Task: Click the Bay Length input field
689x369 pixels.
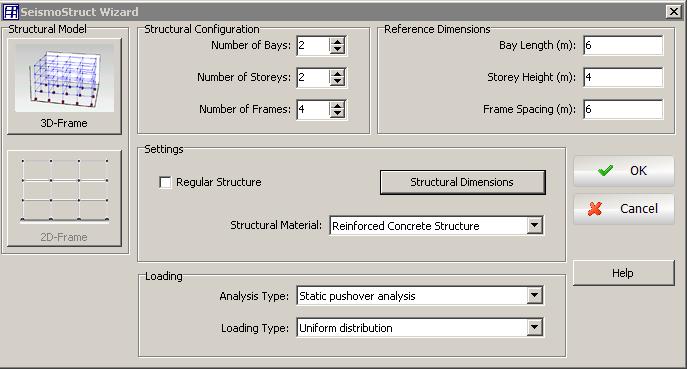Action: point(623,45)
